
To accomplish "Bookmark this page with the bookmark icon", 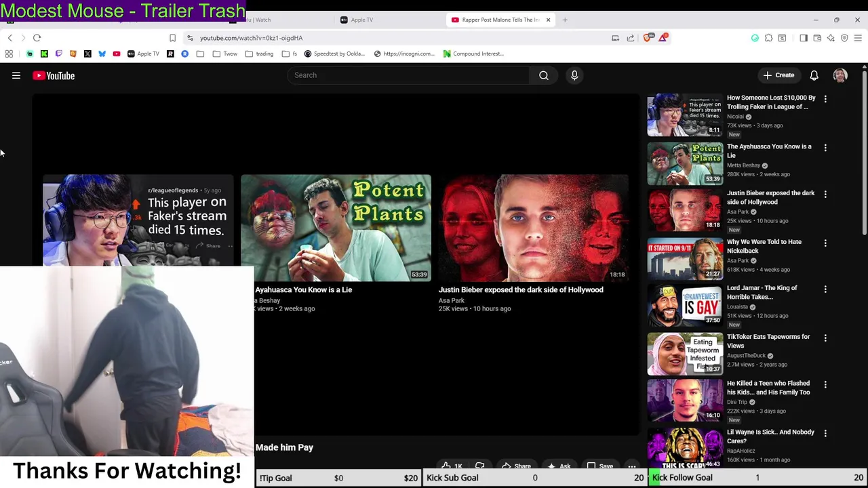I will [172, 38].
